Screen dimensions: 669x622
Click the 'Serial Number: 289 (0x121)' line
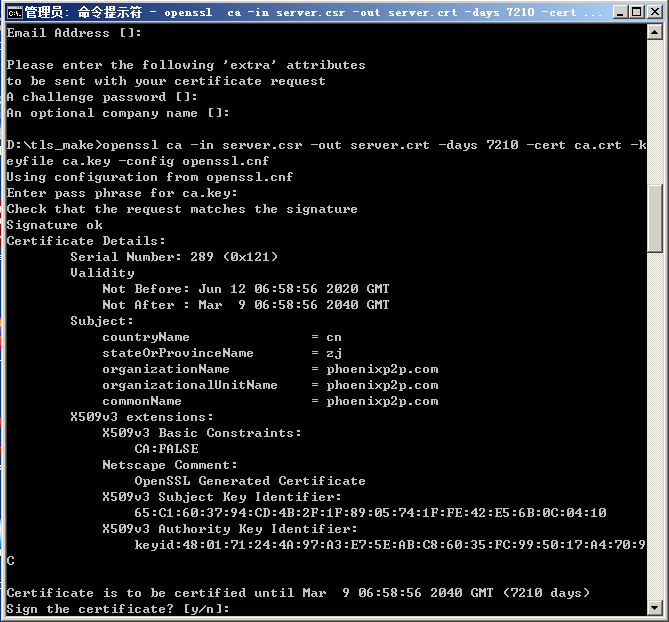point(174,257)
